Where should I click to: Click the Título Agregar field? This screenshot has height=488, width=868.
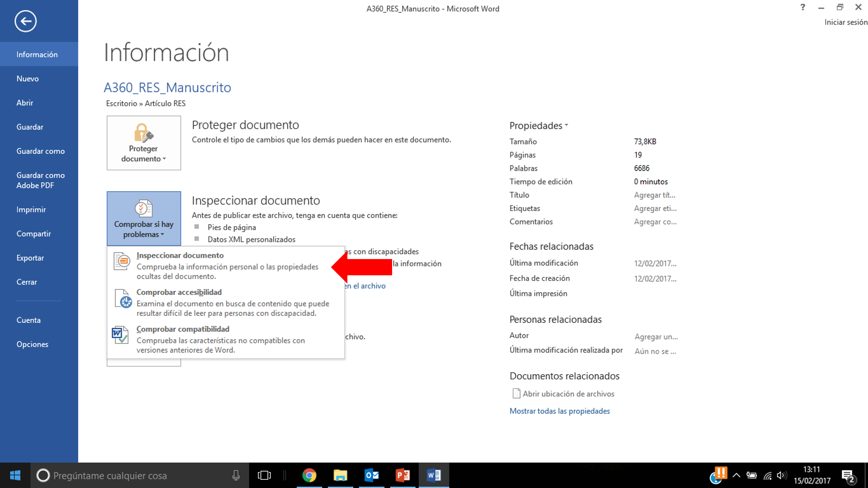pos(654,195)
